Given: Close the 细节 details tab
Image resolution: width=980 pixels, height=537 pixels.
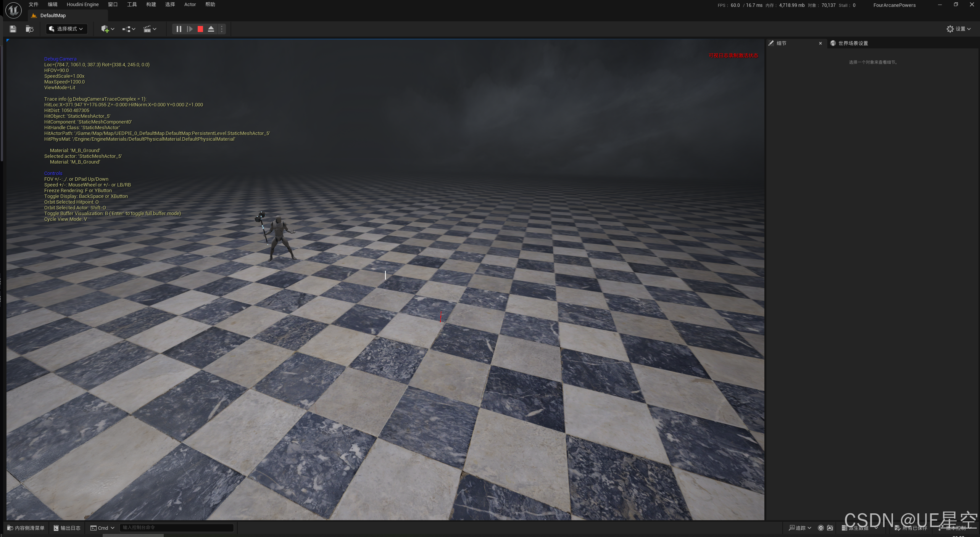Looking at the screenshot, I should coord(820,43).
